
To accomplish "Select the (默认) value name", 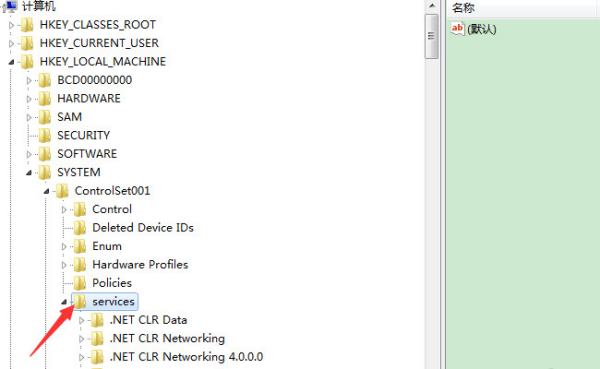I will coord(481,29).
